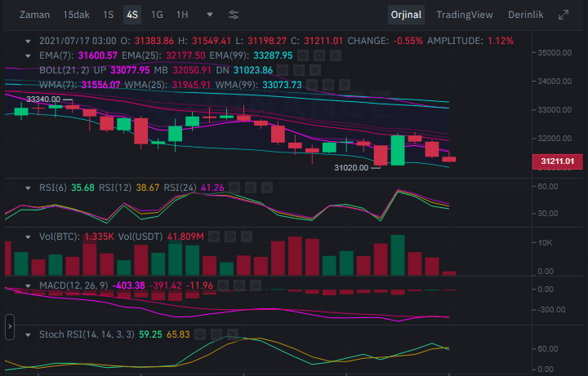The image size is (588, 376).
Task: Click the tallest green volume bar
Action: tap(398, 255)
